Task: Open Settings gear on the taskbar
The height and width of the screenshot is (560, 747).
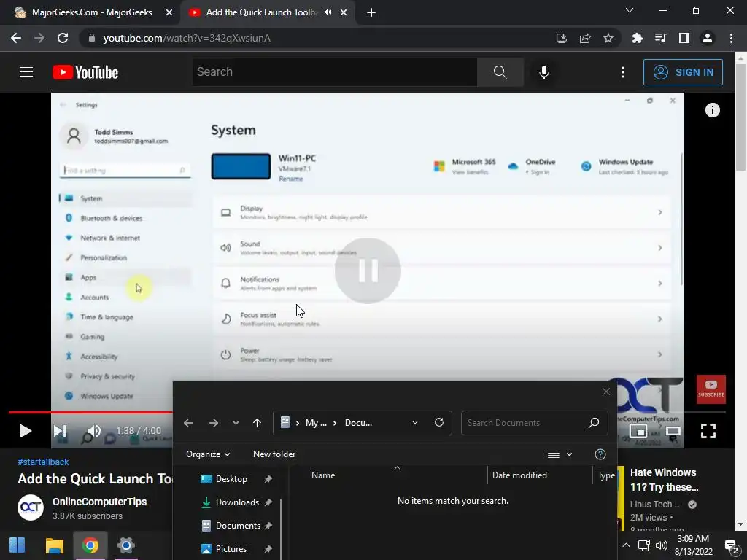Action: 125,545
